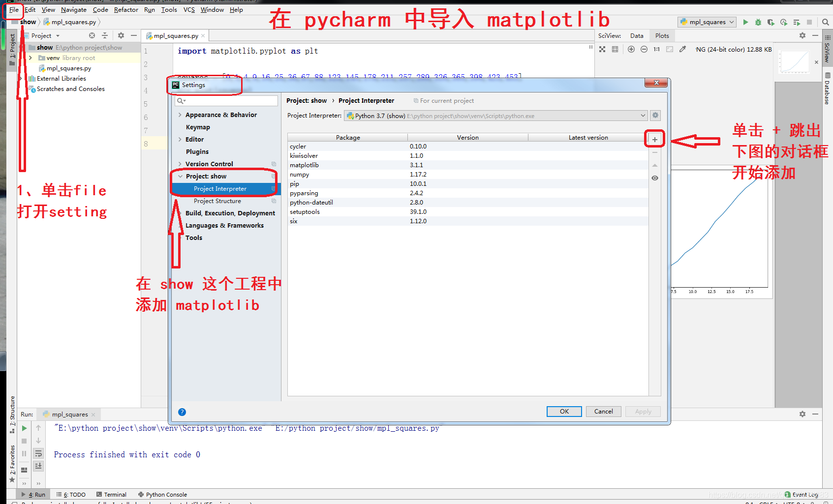The height and width of the screenshot is (504, 833).
Task: Click Scroll from Source target icon
Action: click(x=92, y=35)
